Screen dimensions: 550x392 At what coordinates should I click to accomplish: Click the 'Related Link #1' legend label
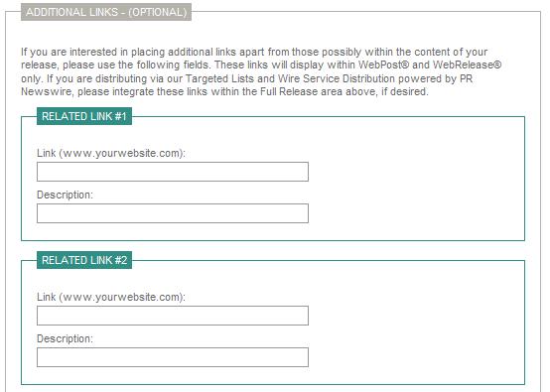point(84,116)
